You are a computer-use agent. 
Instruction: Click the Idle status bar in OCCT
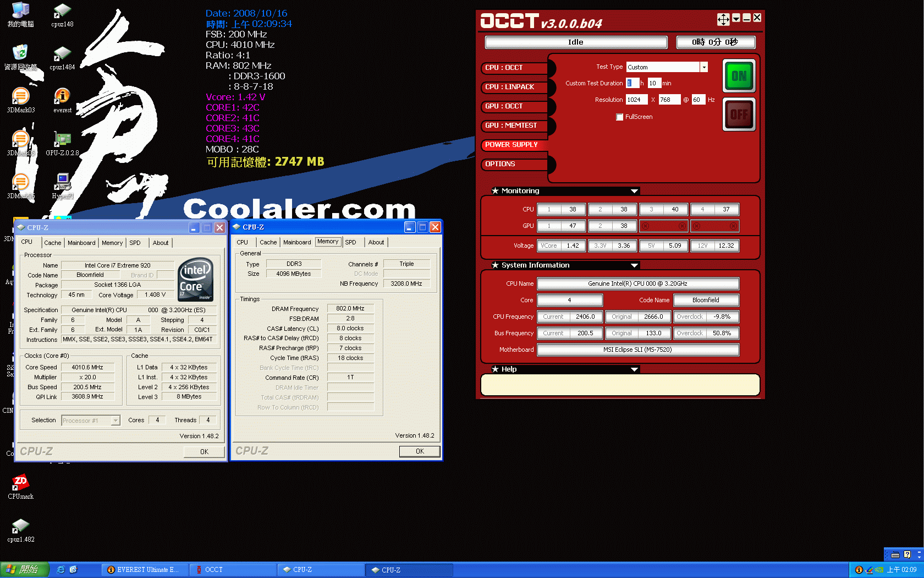[576, 42]
